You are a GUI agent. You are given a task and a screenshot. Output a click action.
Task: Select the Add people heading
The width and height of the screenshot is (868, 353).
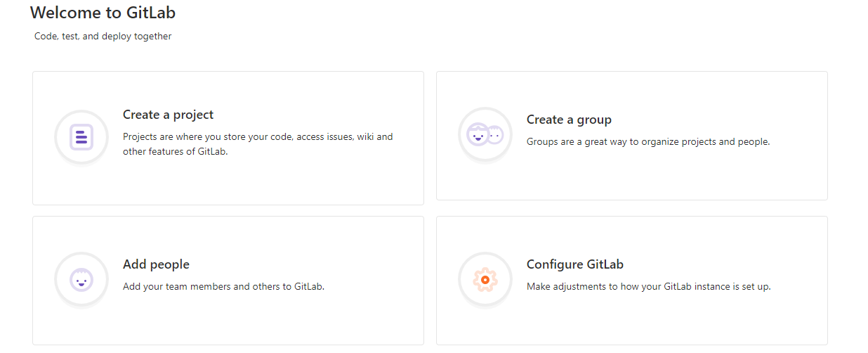coord(156,264)
